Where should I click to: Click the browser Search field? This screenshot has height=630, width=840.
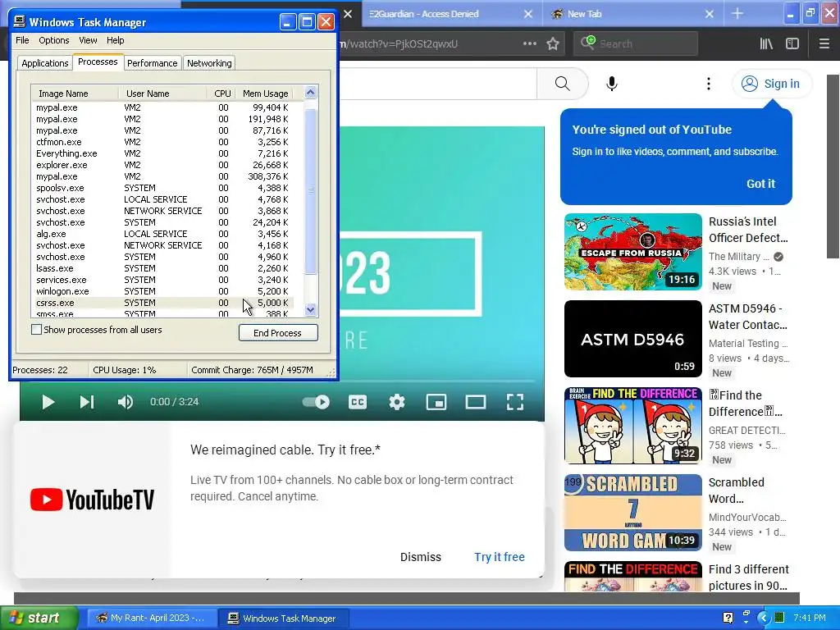[636, 43]
